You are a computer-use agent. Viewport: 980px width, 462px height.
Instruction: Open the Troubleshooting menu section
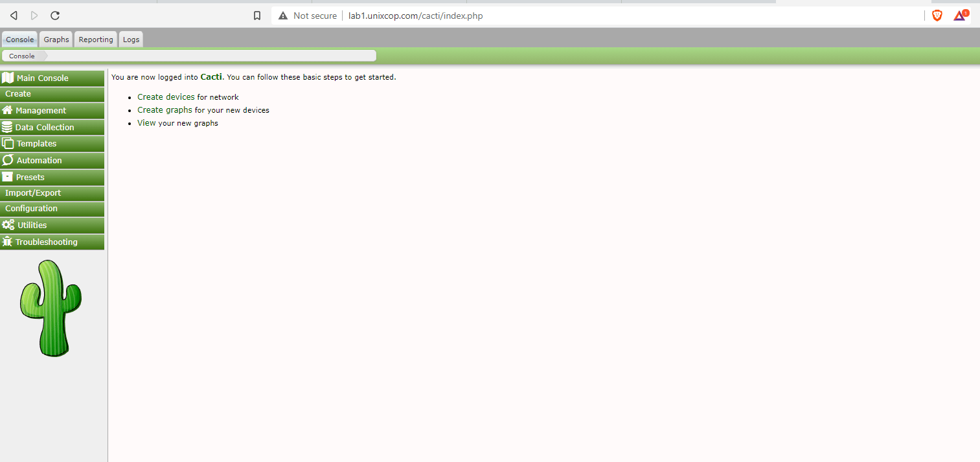pyautogui.click(x=52, y=242)
